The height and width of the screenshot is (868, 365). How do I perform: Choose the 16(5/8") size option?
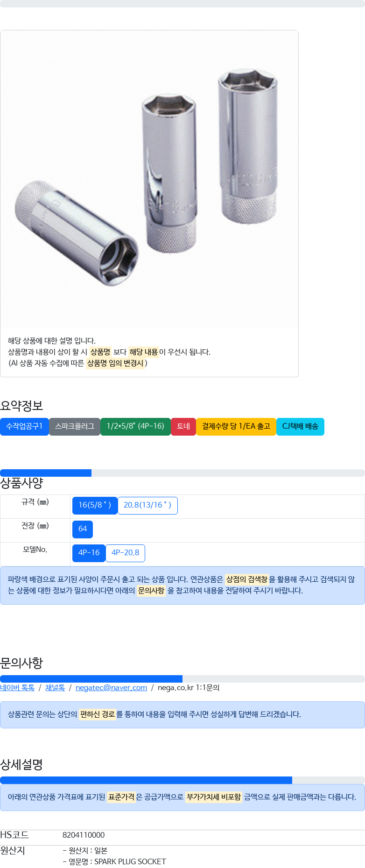pos(95,505)
